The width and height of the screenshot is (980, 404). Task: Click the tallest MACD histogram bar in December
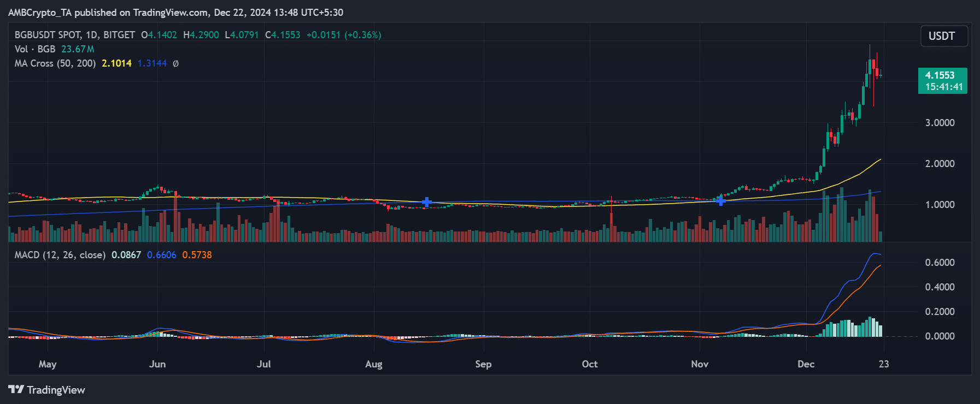click(x=870, y=326)
